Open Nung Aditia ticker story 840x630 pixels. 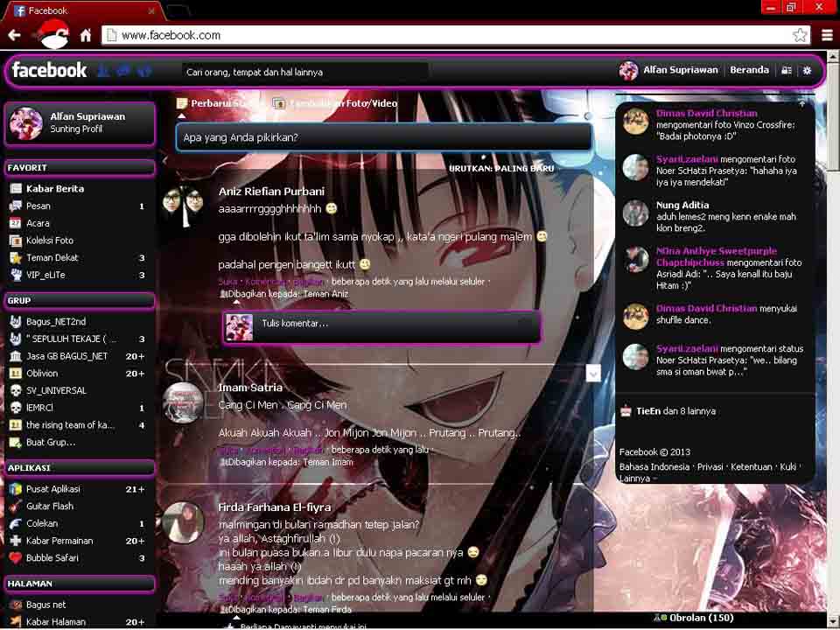point(715,216)
